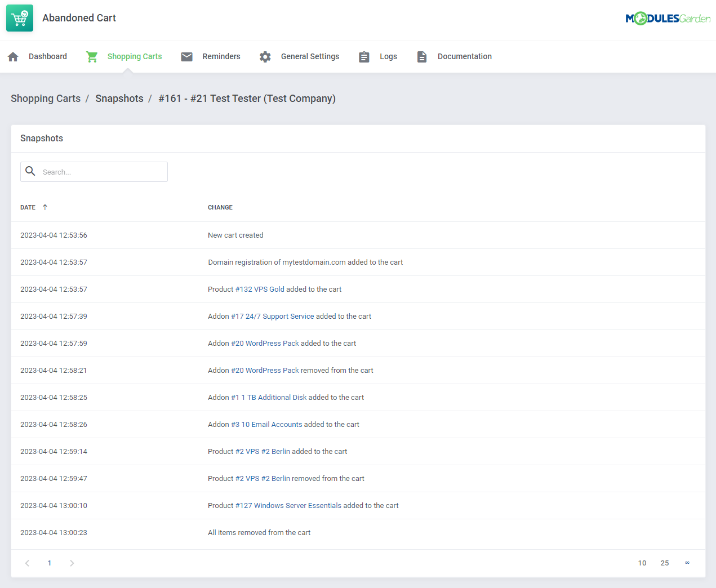The image size is (716, 588).
Task: Switch to the Reminders section
Action: 221,56
